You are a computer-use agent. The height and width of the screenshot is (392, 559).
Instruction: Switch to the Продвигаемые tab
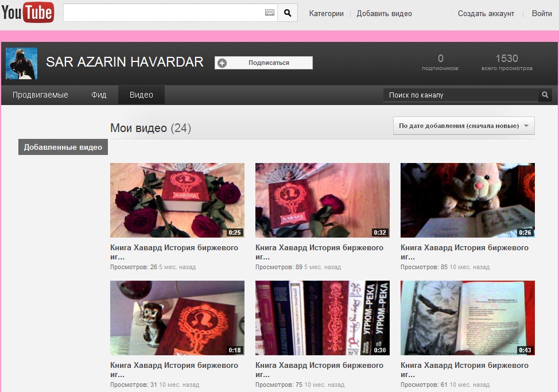41,94
